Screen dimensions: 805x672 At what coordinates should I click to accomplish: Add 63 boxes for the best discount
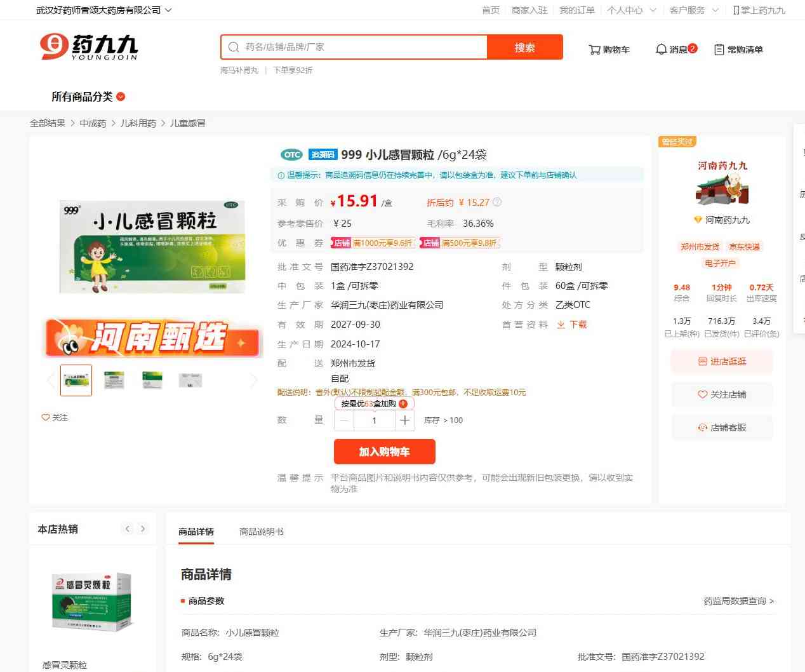(403, 404)
